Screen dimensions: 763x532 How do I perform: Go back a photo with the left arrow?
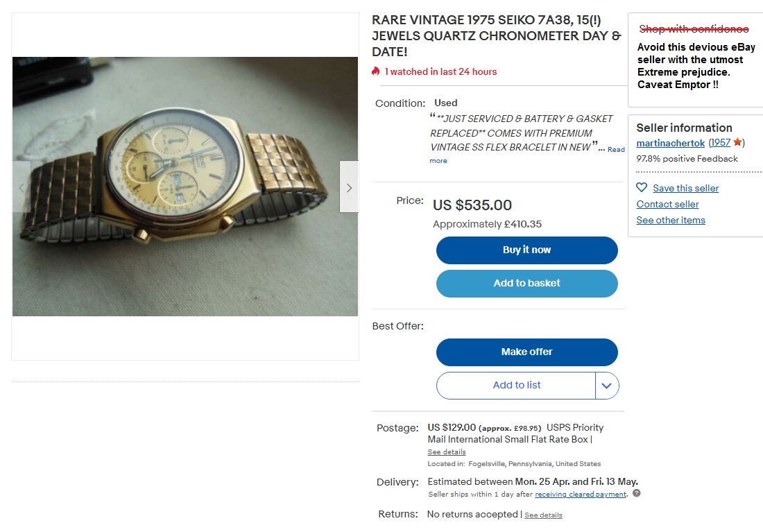[21, 187]
